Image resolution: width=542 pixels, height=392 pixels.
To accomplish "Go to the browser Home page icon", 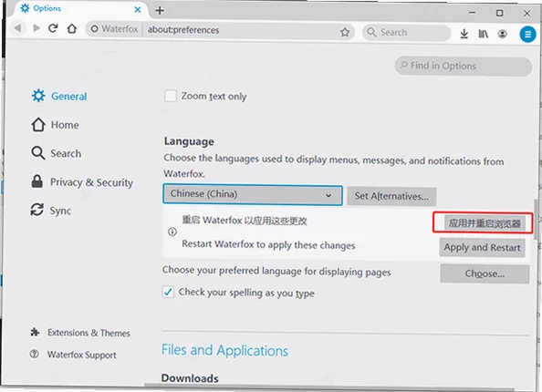I will coord(72,28).
